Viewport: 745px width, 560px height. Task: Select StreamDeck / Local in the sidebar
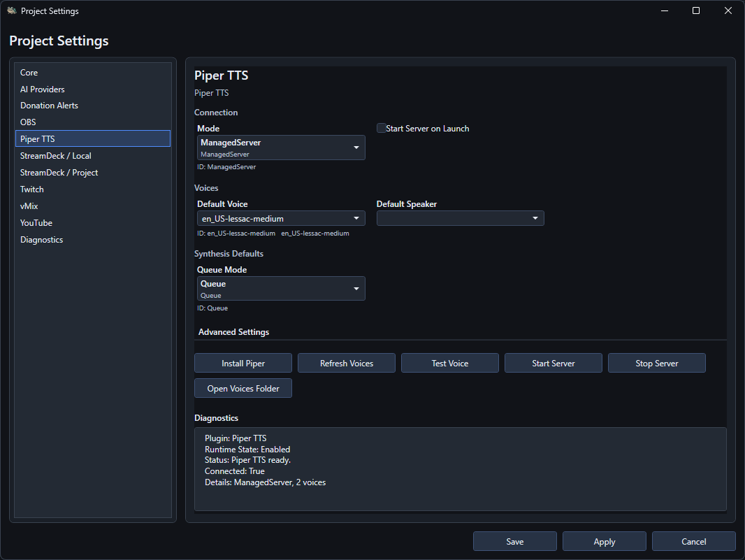click(x=92, y=156)
